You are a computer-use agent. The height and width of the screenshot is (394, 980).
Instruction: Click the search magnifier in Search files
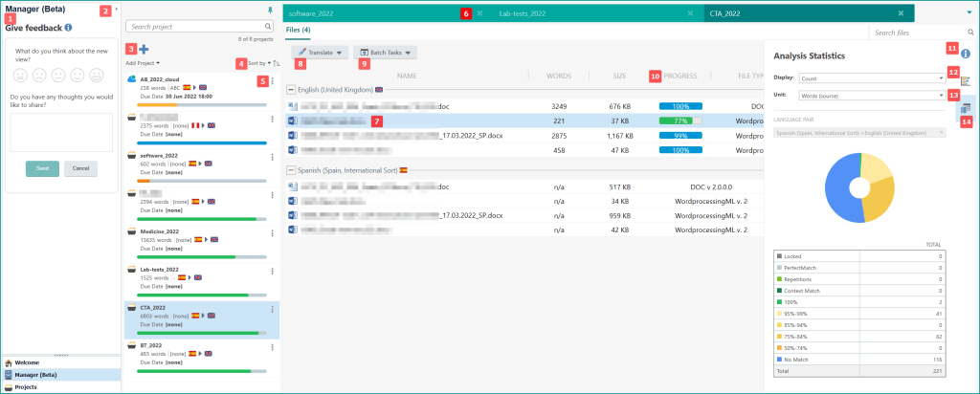(970, 33)
